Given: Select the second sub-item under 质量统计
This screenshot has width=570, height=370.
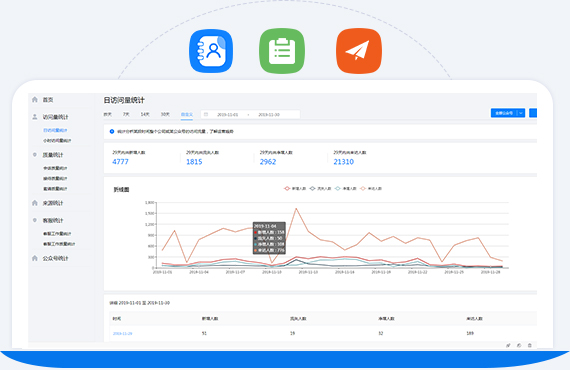Looking at the screenshot, I should tap(55, 178).
